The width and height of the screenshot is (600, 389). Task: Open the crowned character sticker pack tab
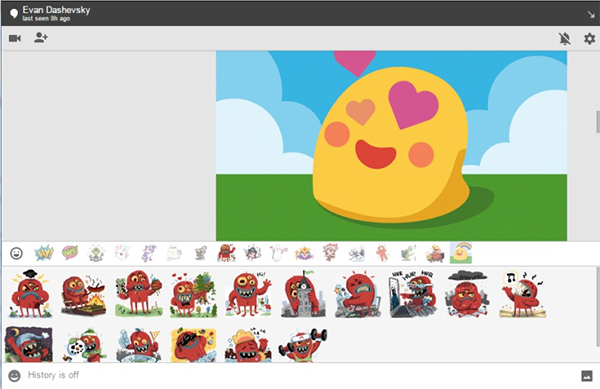tap(304, 253)
